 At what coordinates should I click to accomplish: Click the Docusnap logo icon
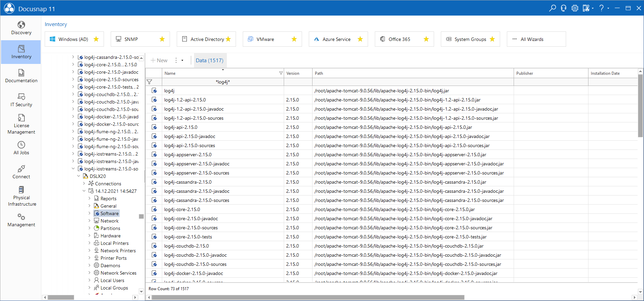point(9,8)
